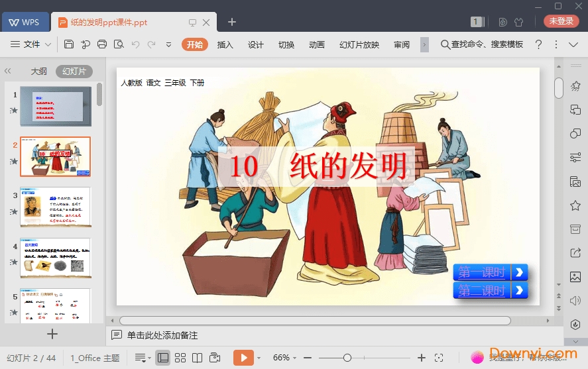
Task: Click the Print icon
Action: tap(102, 44)
